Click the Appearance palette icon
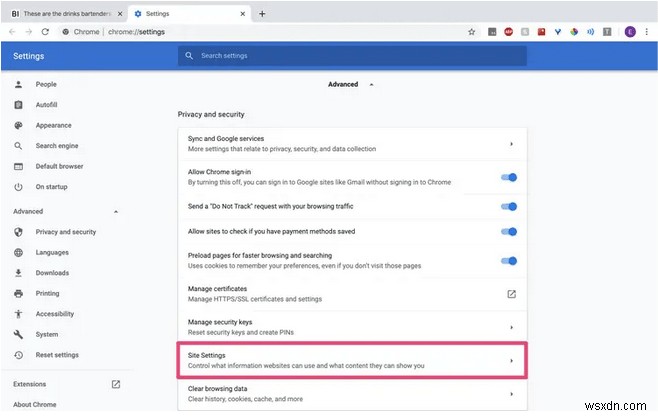The width and height of the screenshot is (658, 416). click(18, 126)
